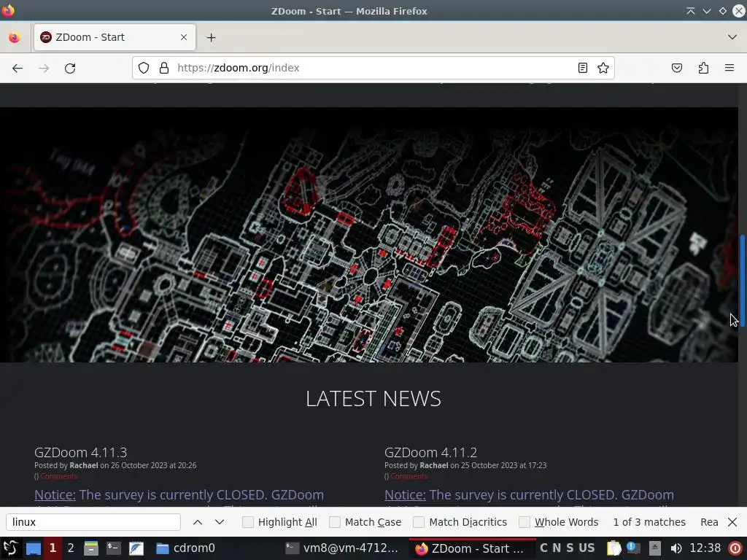The image size is (747, 560).
Task: Launch the file manager from taskbar
Action: point(91,548)
